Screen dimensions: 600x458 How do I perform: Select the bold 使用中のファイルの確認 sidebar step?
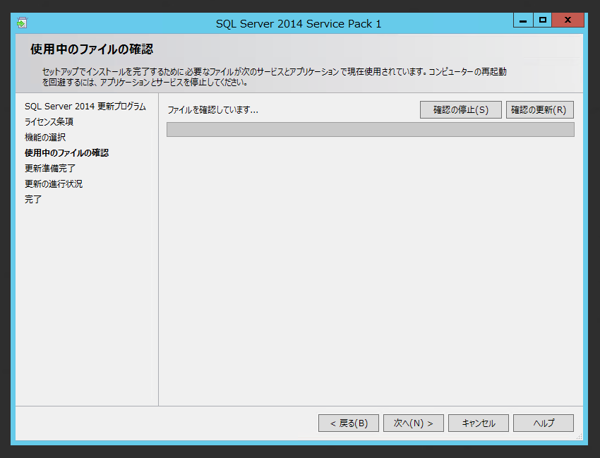pyautogui.click(x=67, y=153)
